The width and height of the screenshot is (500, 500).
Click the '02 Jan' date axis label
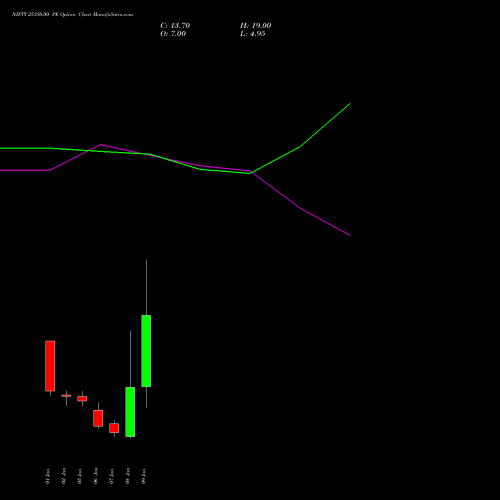pyautogui.click(x=64, y=476)
